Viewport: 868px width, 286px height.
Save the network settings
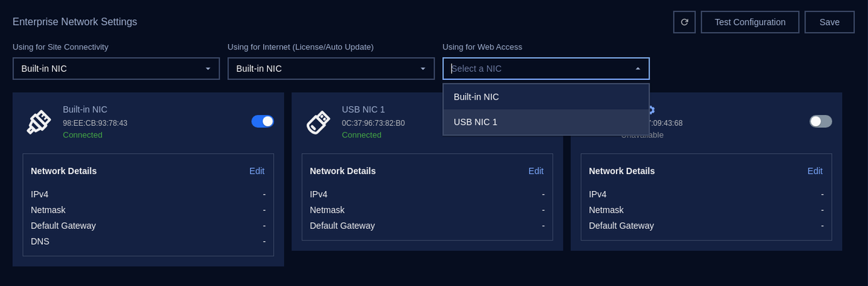[x=829, y=22]
